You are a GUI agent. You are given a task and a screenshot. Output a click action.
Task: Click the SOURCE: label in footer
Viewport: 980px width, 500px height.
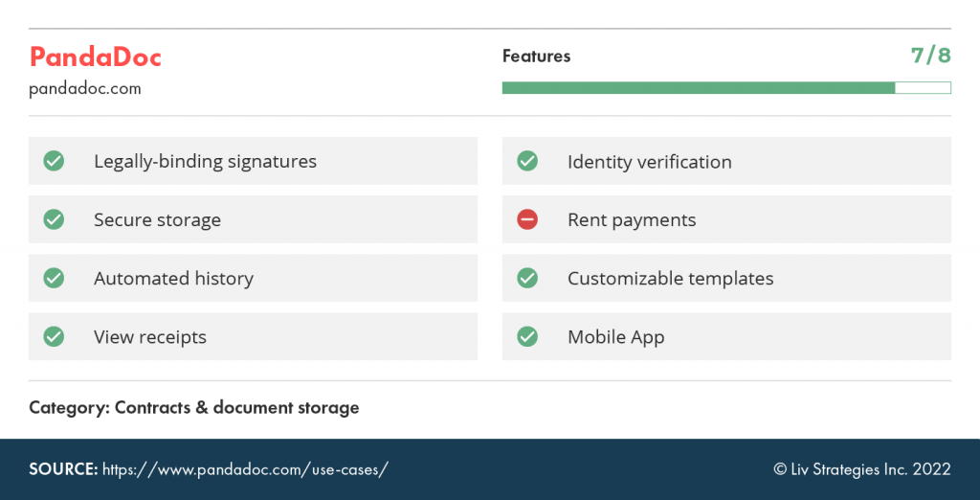pyautogui.click(x=63, y=469)
